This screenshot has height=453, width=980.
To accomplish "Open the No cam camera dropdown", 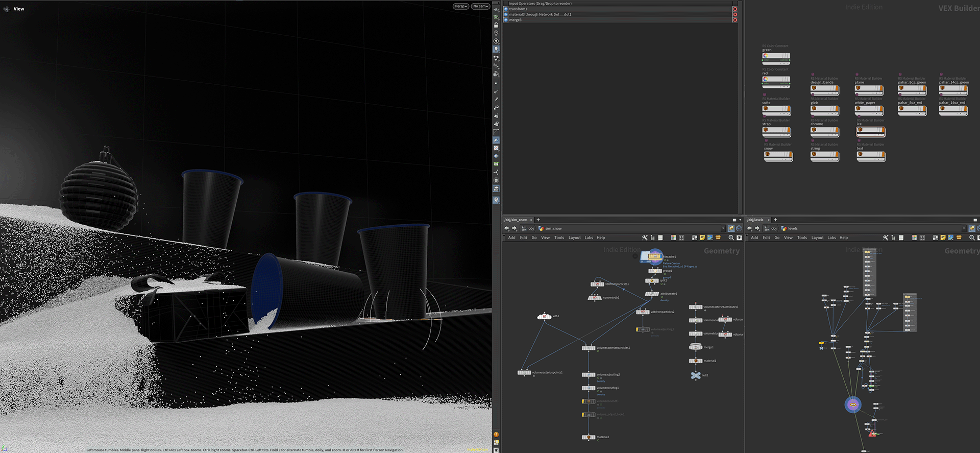I will [480, 6].
